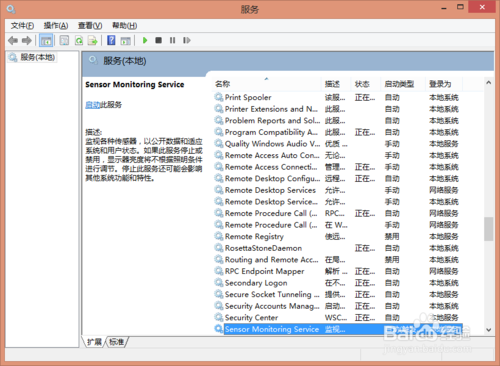Select Remote Access Auto Con... service
This screenshot has height=366, width=500.
[x=337, y=155]
